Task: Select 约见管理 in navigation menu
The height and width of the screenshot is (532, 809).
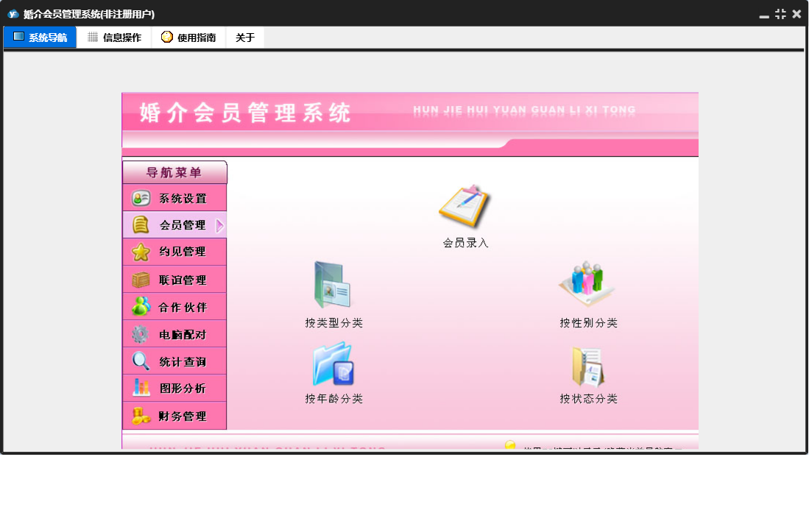Action: pyautogui.click(x=174, y=252)
